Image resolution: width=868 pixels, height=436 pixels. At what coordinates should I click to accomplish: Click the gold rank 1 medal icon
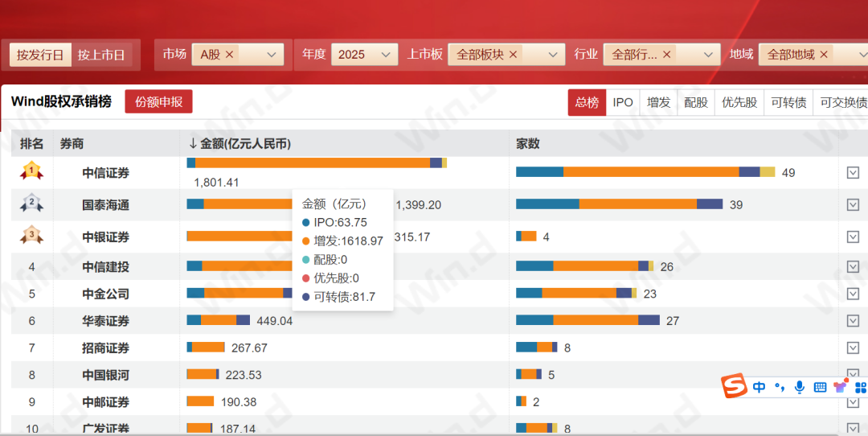tap(31, 171)
